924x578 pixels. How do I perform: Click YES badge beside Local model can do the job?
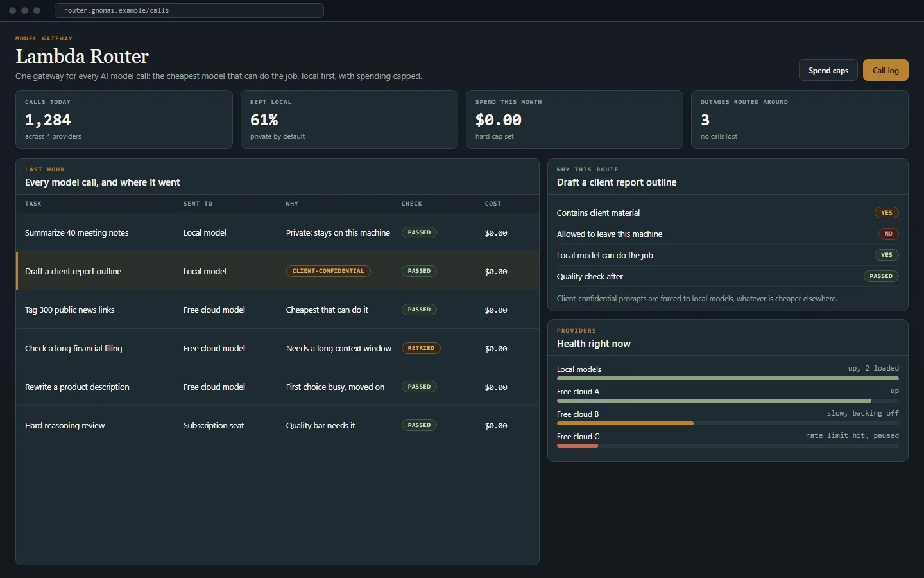(x=887, y=255)
